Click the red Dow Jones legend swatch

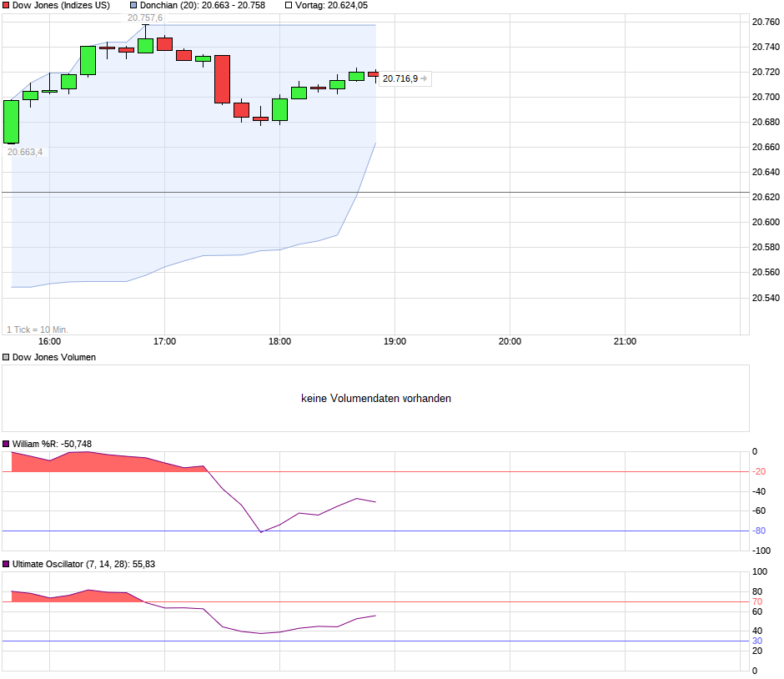pyautogui.click(x=6, y=6)
